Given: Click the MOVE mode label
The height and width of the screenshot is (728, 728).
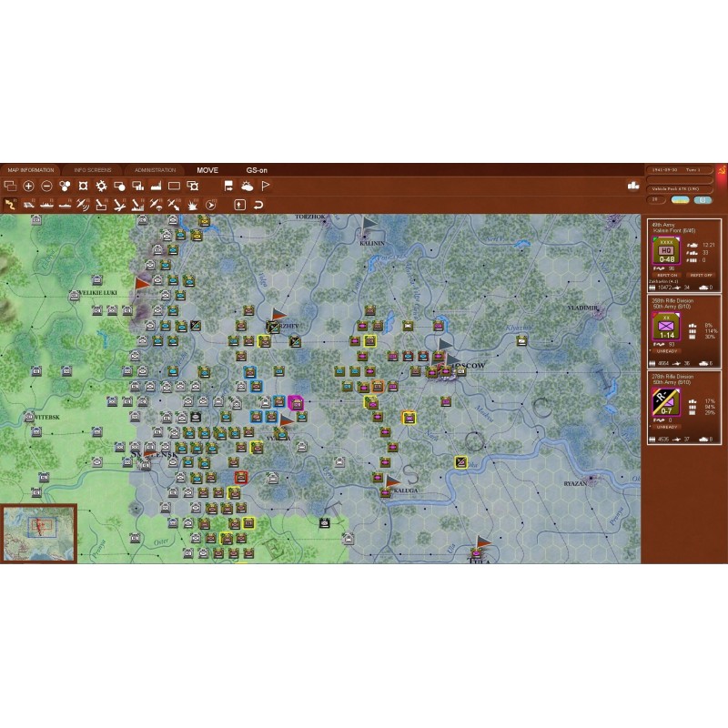Looking at the screenshot, I should click(x=207, y=170).
